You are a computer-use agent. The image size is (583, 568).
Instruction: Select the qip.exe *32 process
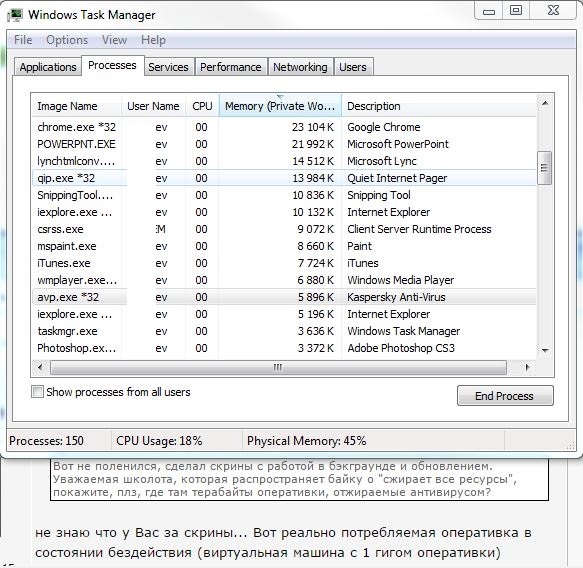[x=284, y=178]
